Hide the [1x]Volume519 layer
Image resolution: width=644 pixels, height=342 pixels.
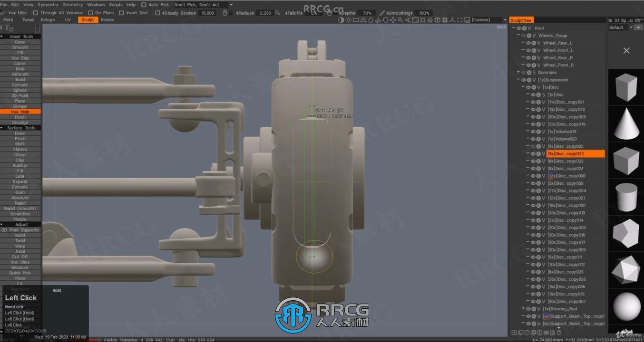(x=533, y=132)
